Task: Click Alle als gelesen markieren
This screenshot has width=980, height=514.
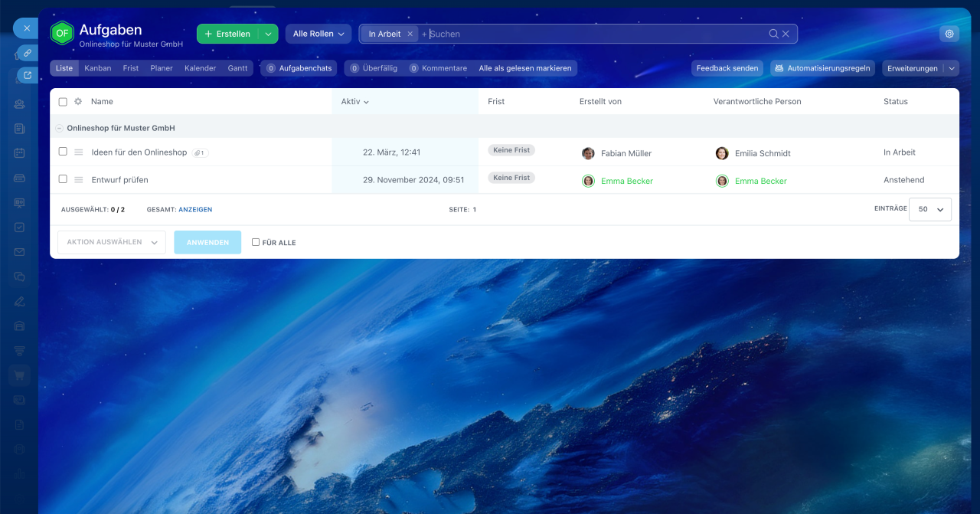Action: 525,68
